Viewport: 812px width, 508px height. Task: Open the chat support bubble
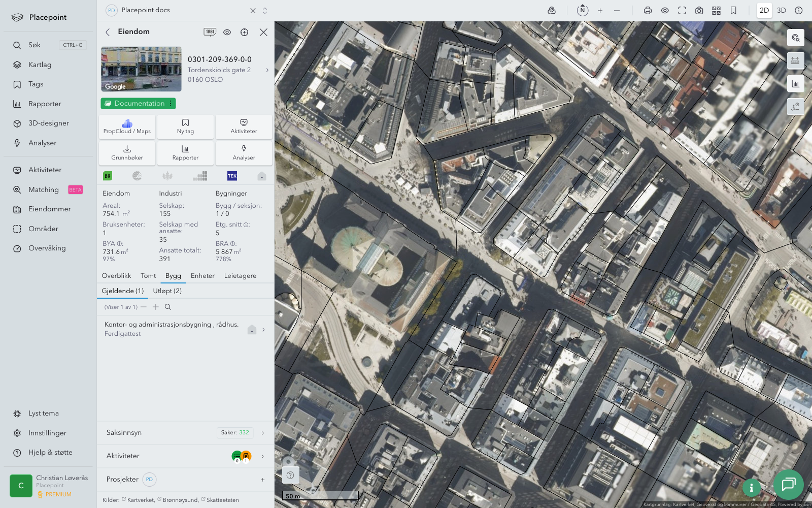pyautogui.click(x=788, y=484)
